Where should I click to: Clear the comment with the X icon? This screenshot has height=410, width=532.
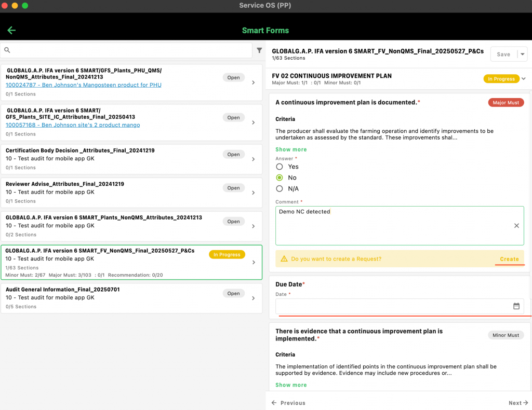[516, 226]
